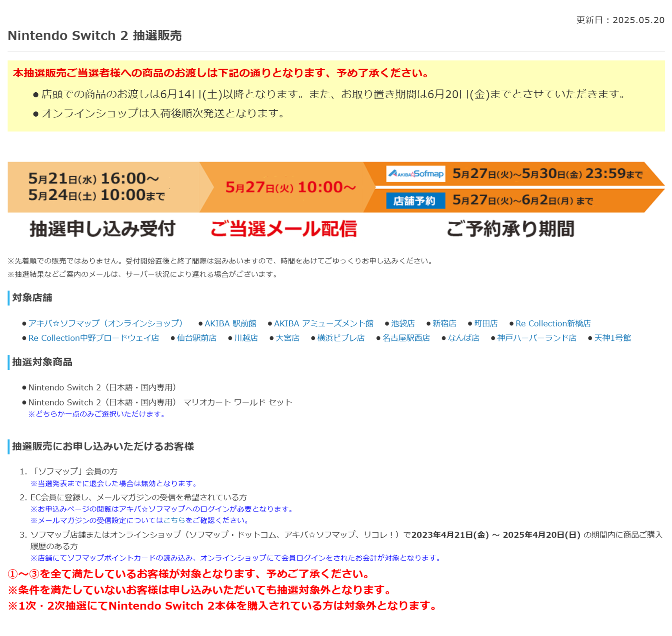The width and height of the screenshot is (672, 636).
Task: Visit the 川越店 link
Action: click(246, 338)
